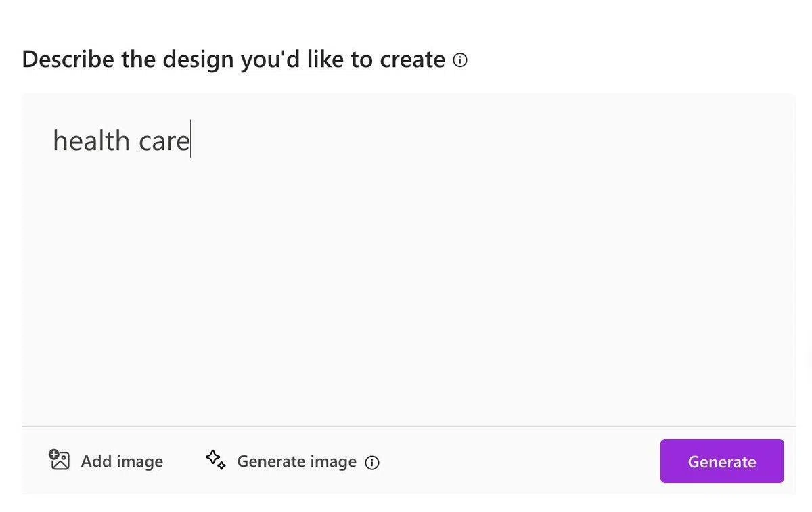Place cursor after "health care" text
Viewport: 812px width, 512px height.
tap(191, 139)
